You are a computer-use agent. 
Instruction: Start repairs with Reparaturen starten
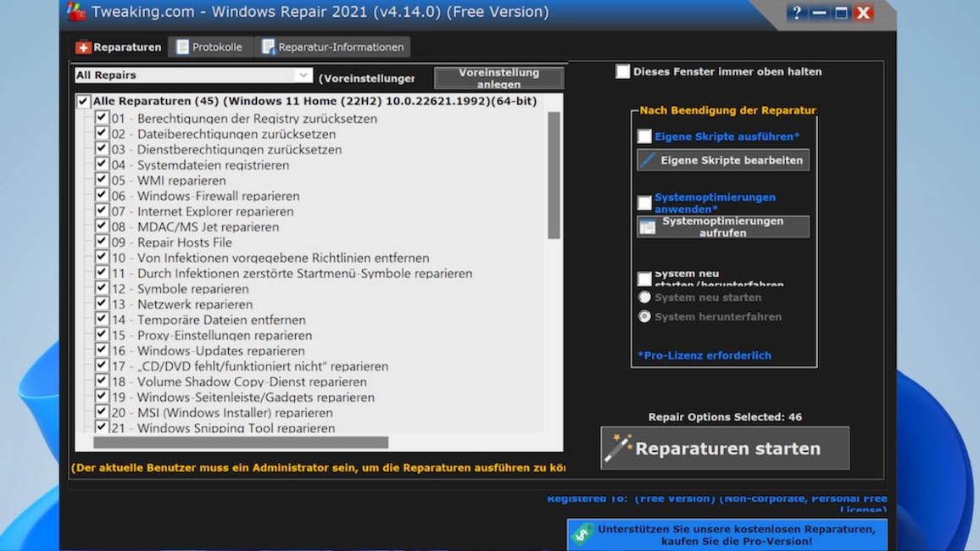(725, 448)
